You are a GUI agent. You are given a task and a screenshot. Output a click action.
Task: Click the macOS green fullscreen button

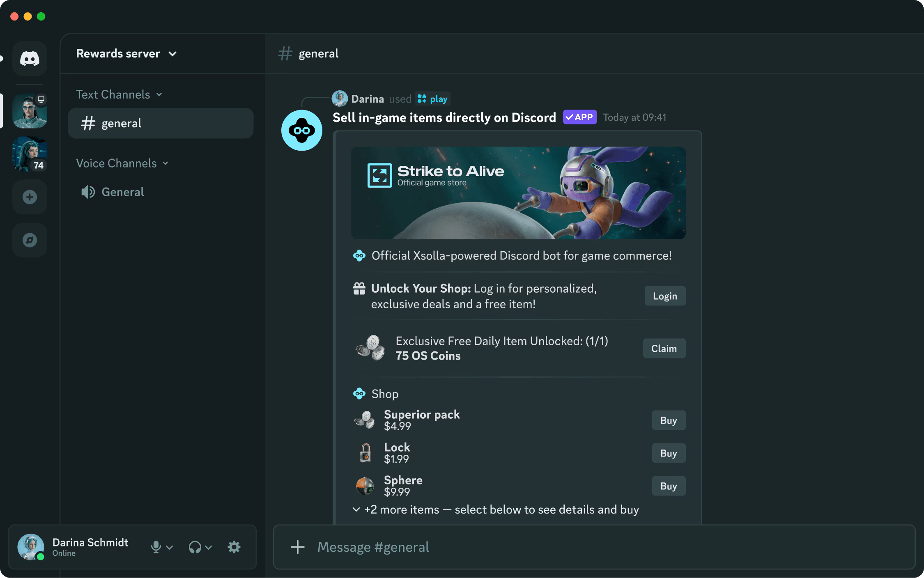click(x=41, y=16)
